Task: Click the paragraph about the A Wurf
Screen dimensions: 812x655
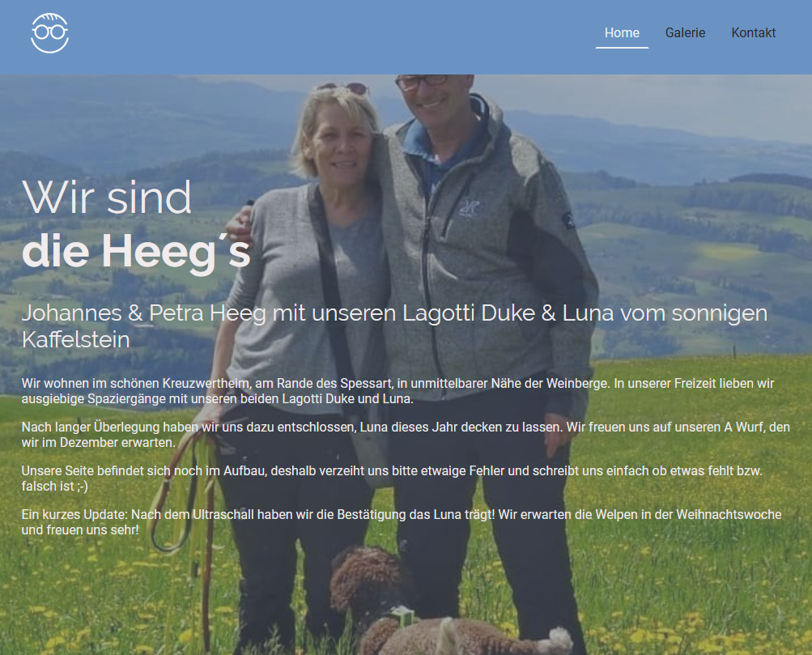Action: [x=406, y=435]
